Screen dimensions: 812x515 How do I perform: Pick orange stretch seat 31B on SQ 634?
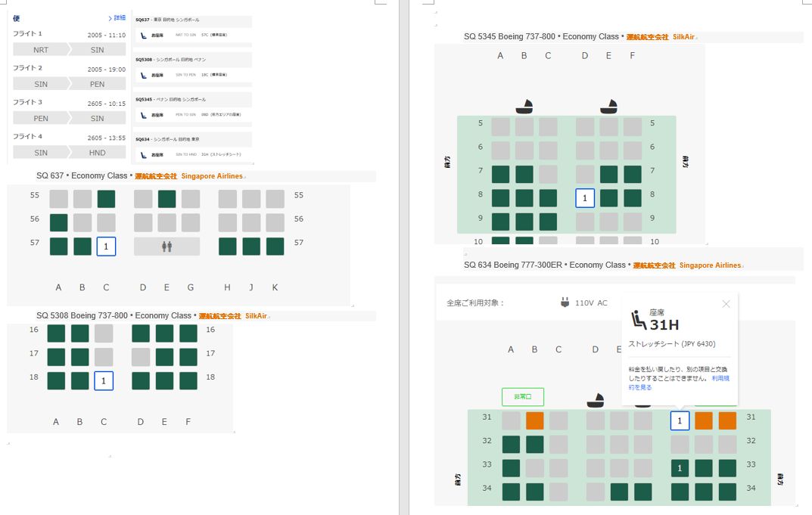[535, 420]
